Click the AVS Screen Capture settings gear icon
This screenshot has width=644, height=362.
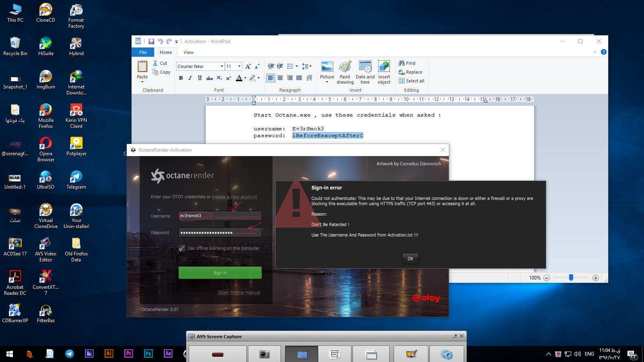click(447, 354)
